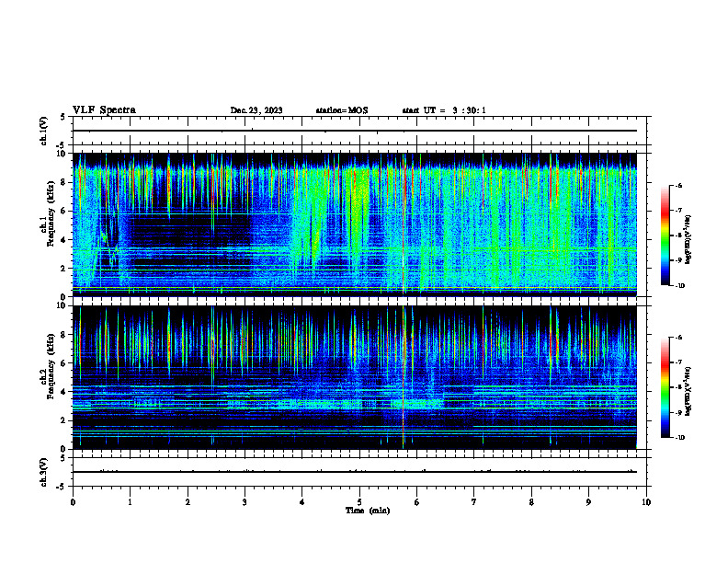Click the "VLF Spectra" plot title

[x=104, y=110]
